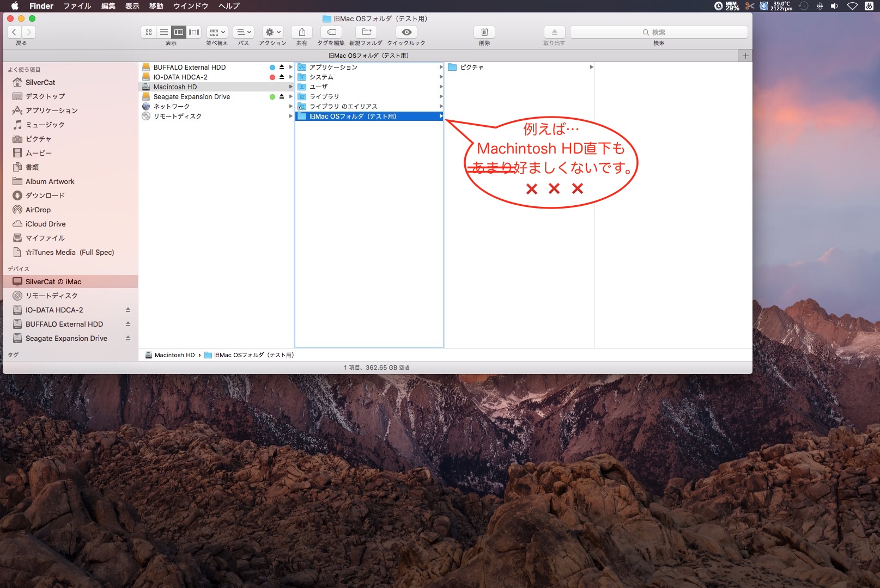The height and width of the screenshot is (588, 880).
Task: Open the ファイル menu in menu bar
Action: [x=77, y=6]
